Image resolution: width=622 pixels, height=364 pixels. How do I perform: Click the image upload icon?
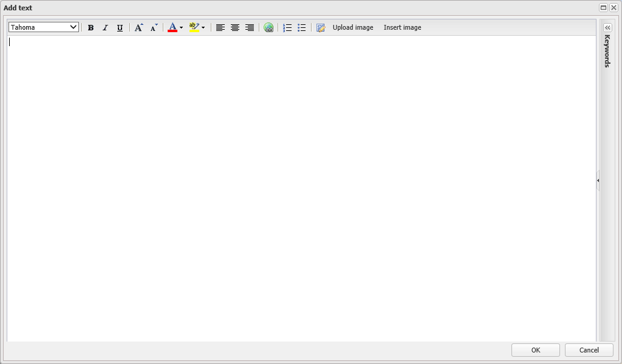[x=321, y=28]
